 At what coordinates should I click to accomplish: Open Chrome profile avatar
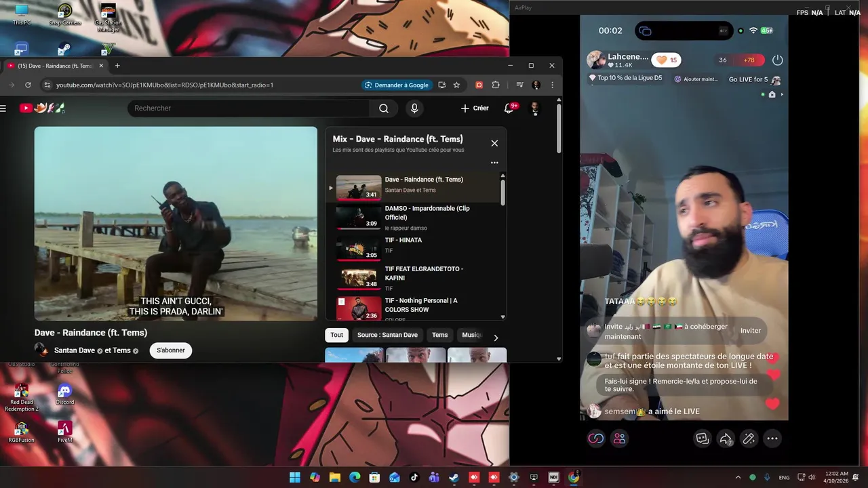coord(536,85)
